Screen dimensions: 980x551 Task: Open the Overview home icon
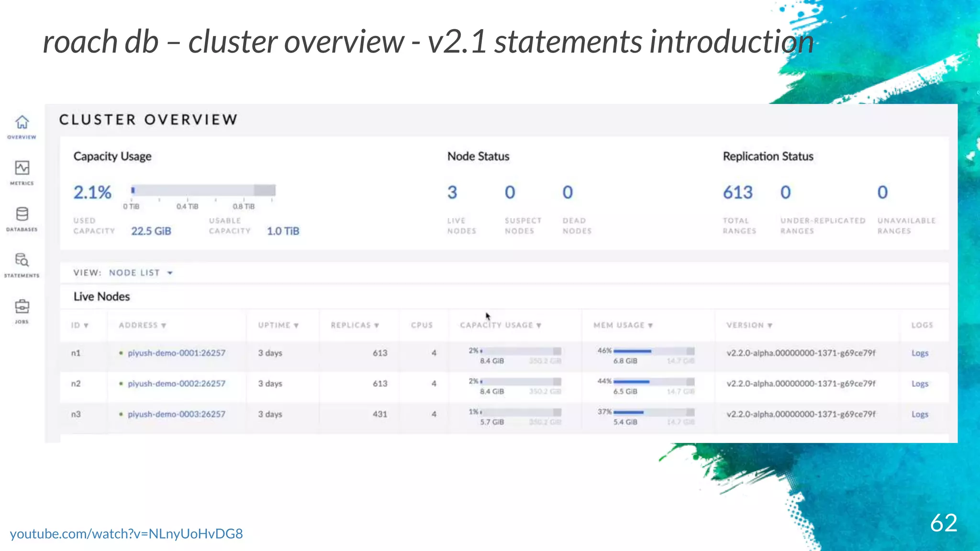[22, 122]
